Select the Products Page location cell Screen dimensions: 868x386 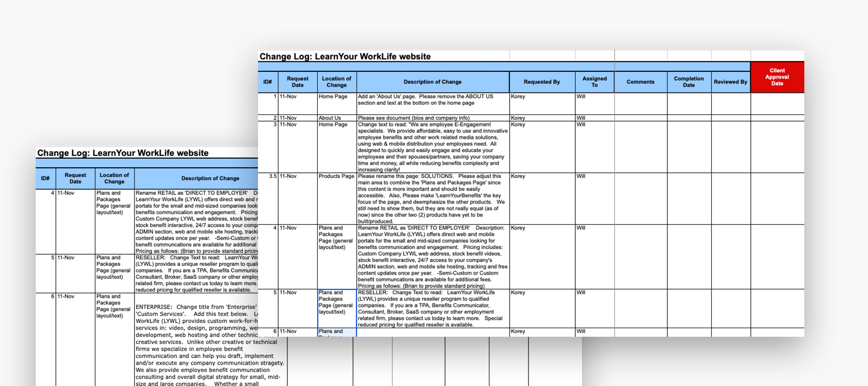click(337, 198)
